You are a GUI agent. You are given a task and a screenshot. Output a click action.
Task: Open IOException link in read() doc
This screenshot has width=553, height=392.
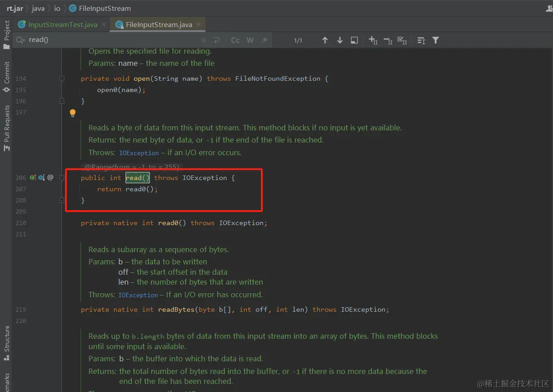[139, 153]
